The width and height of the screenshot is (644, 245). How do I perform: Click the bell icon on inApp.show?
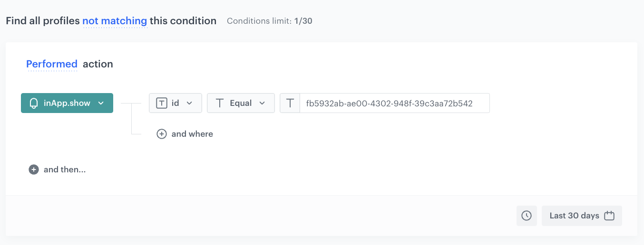(x=34, y=103)
